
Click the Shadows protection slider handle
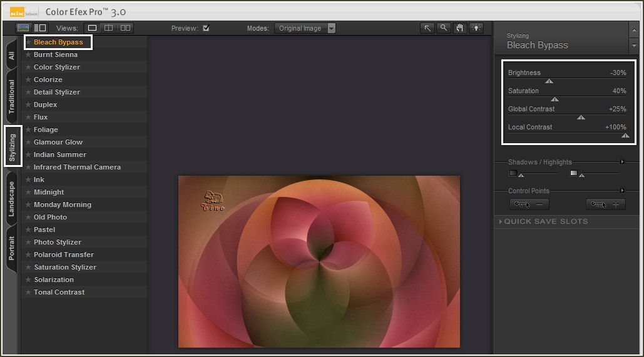pyautogui.click(x=521, y=175)
